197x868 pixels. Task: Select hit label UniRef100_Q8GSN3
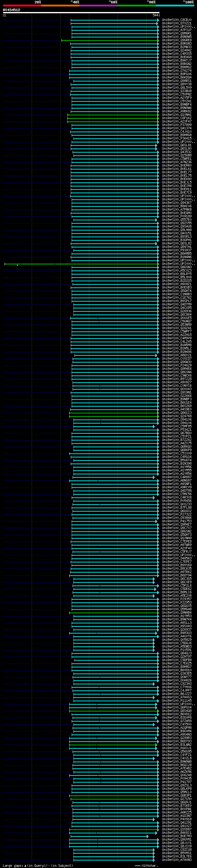176,267
